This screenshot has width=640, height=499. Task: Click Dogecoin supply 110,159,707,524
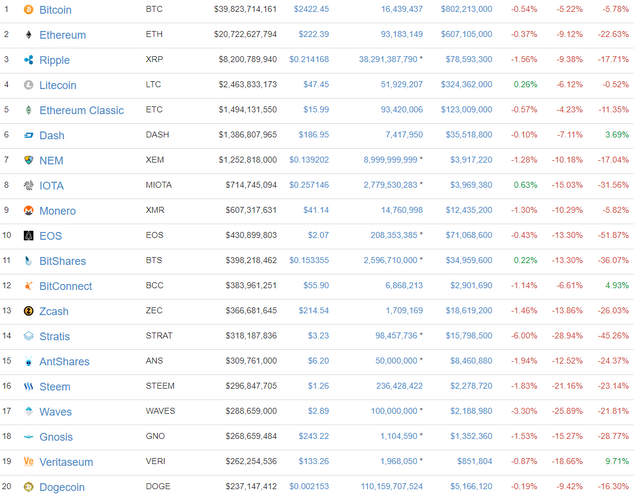(392, 487)
